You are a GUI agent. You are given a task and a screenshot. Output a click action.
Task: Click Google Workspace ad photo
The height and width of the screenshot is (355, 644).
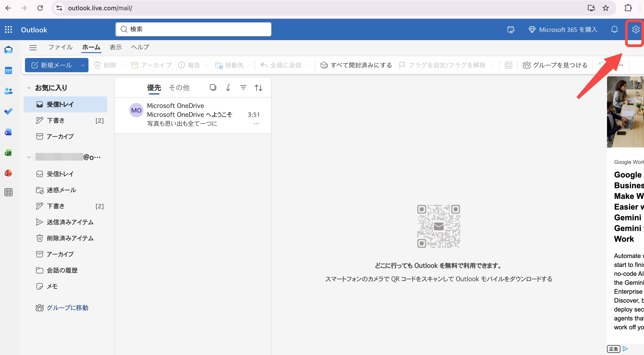625,112
